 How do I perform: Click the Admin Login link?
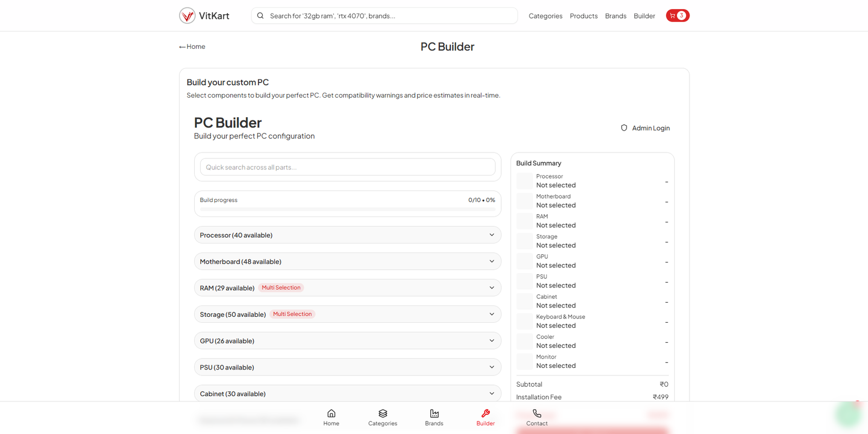646,128
